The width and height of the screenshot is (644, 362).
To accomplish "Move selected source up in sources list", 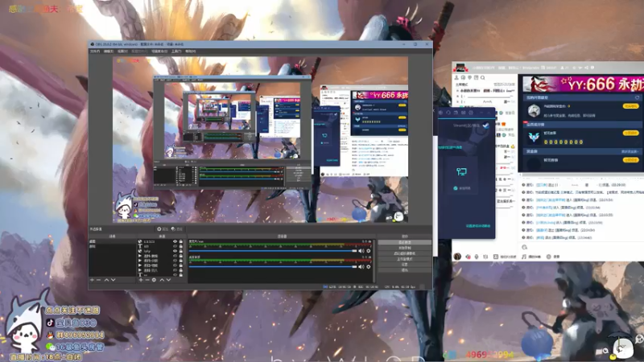I will pyautogui.click(x=162, y=280).
